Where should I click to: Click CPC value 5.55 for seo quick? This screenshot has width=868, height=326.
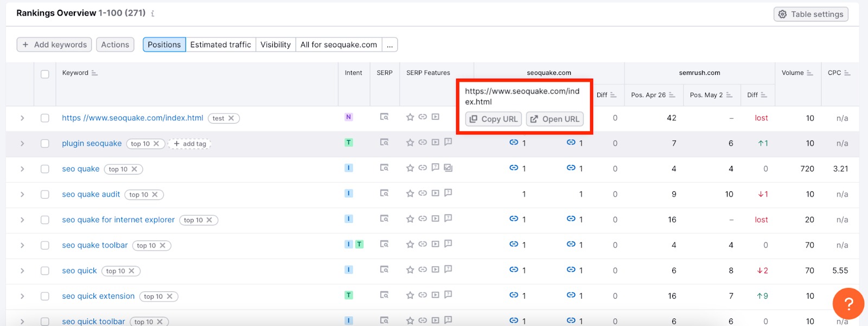(x=840, y=271)
